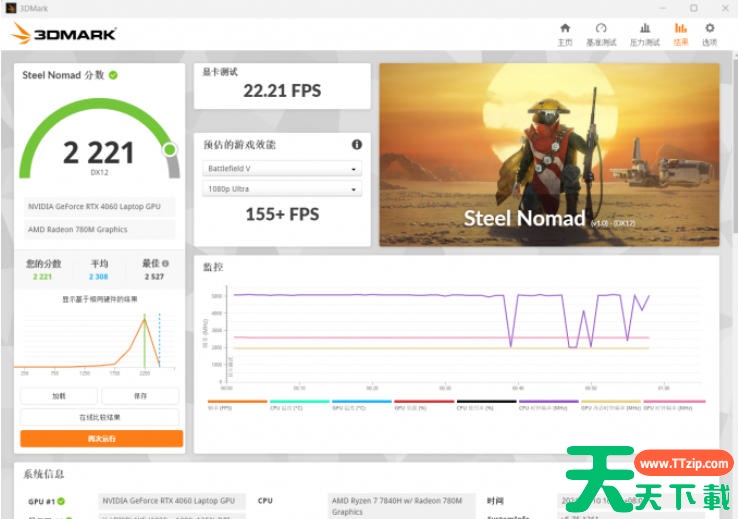Viewport: 738px width, 519px height.
Task: Click the info icon beside estimated game performance
Action: tap(356, 145)
